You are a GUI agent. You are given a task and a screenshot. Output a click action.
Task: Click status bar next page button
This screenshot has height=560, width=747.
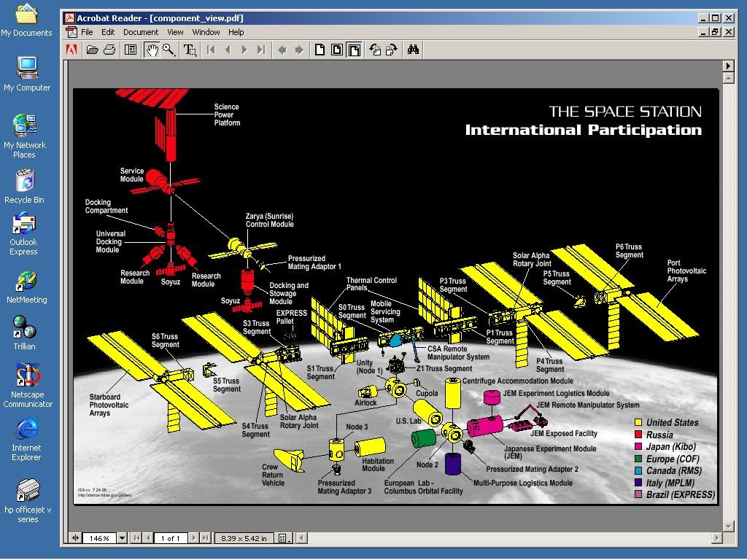pyautogui.click(x=193, y=538)
